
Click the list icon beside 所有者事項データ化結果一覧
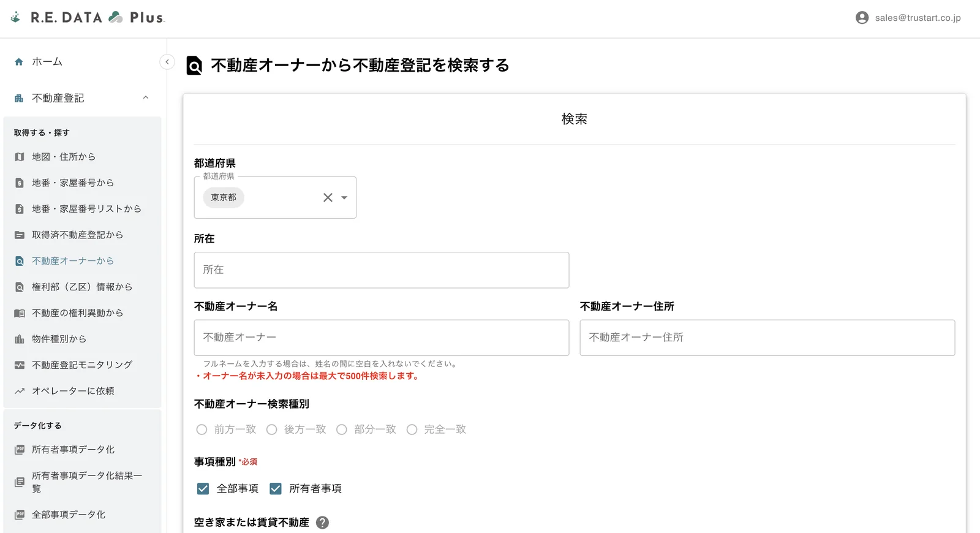(20, 482)
